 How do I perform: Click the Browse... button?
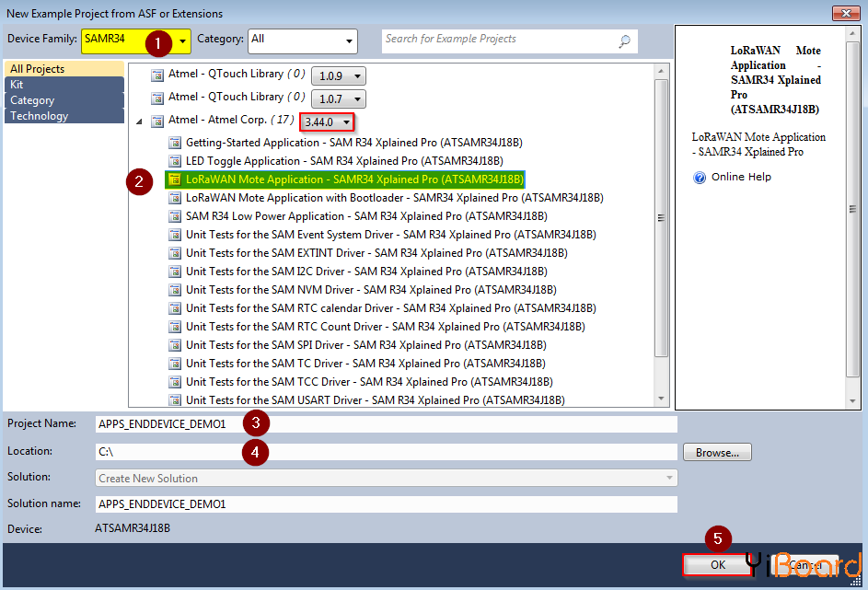pos(717,452)
